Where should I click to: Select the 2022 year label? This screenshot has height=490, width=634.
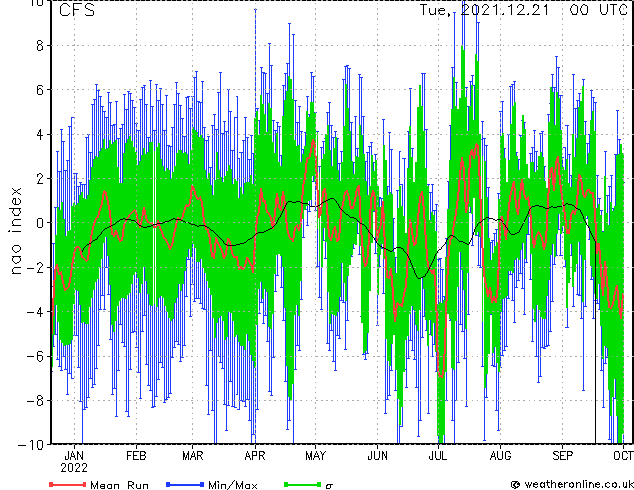(x=74, y=468)
